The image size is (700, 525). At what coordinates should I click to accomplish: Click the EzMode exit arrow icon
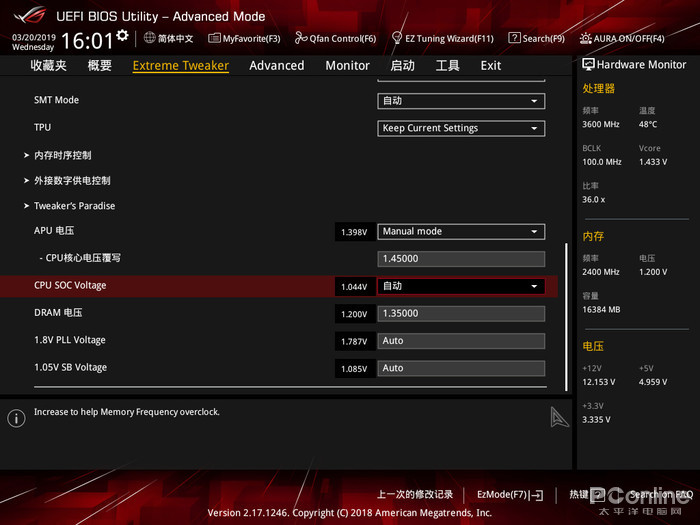click(x=536, y=495)
